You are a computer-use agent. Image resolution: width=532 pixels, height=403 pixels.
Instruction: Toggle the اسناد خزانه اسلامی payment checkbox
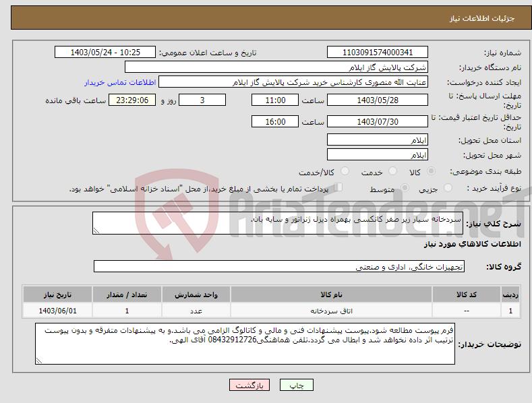338,187
